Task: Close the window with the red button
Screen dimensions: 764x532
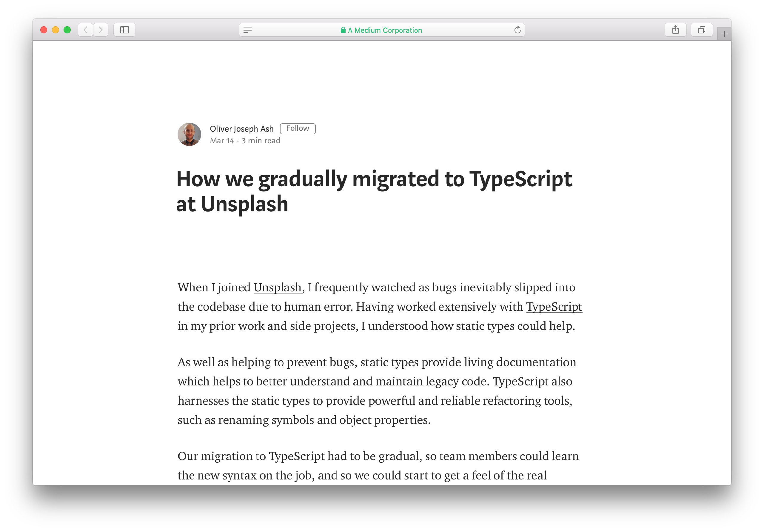Action: tap(44, 30)
